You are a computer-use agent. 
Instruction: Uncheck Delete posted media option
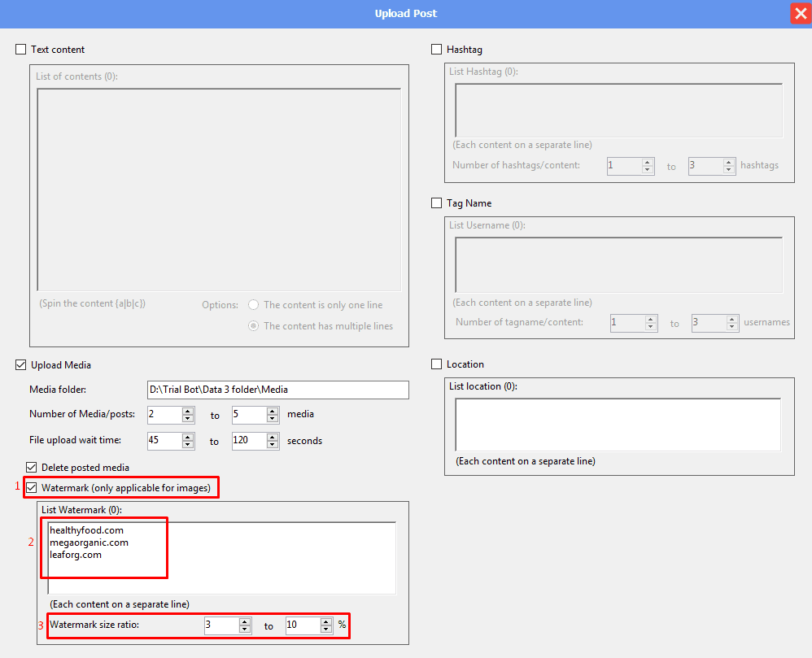tap(32, 468)
